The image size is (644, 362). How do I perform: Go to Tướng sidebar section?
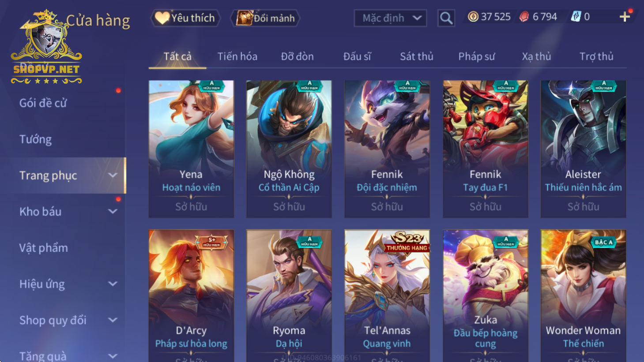coord(35,139)
